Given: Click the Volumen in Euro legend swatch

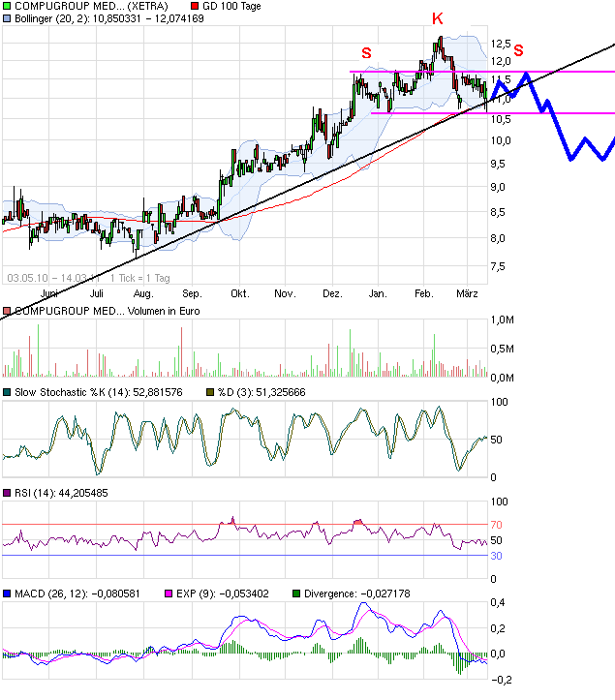Looking at the screenshot, I should click(x=7, y=311).
